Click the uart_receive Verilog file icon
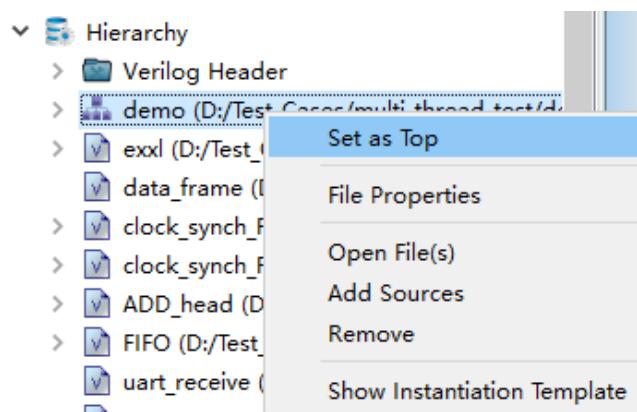 click(x=97, y=381)
